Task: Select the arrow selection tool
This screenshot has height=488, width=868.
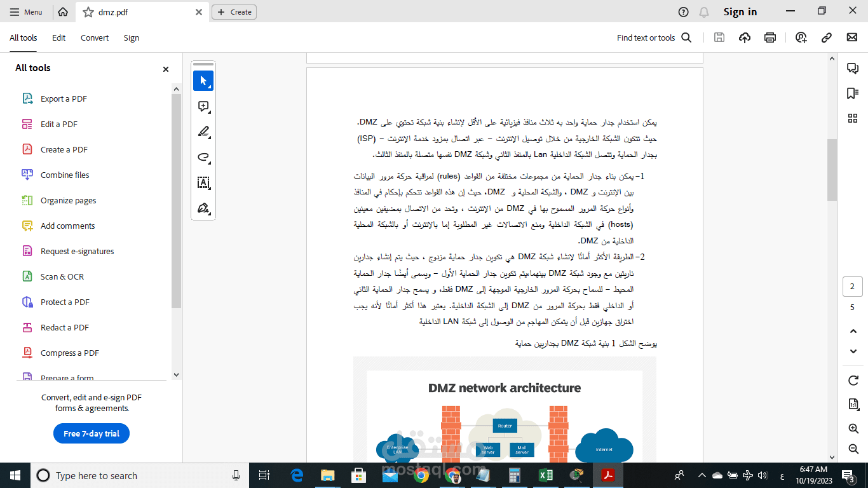Action: (x=203, y=81)
